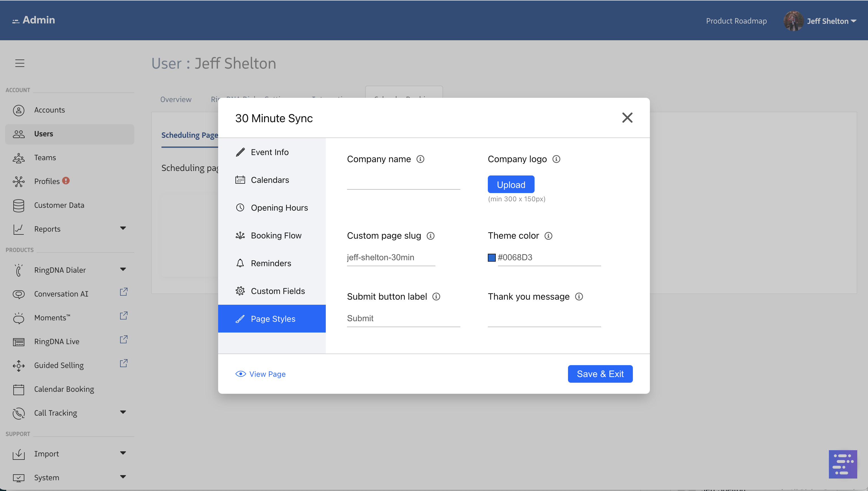This screenshot has height=491, width=868.
Task: Click the Conversation AI external link icon
Action: click(124, 292)
